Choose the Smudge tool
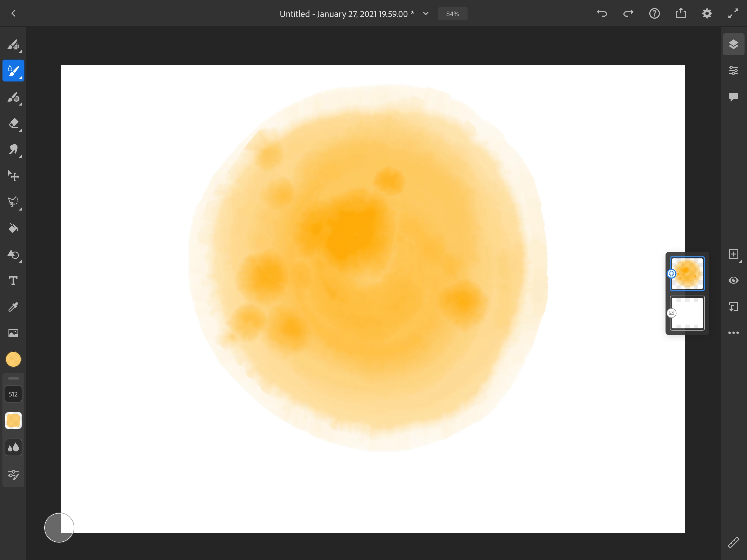747x560 pixels. click(13, 149)
